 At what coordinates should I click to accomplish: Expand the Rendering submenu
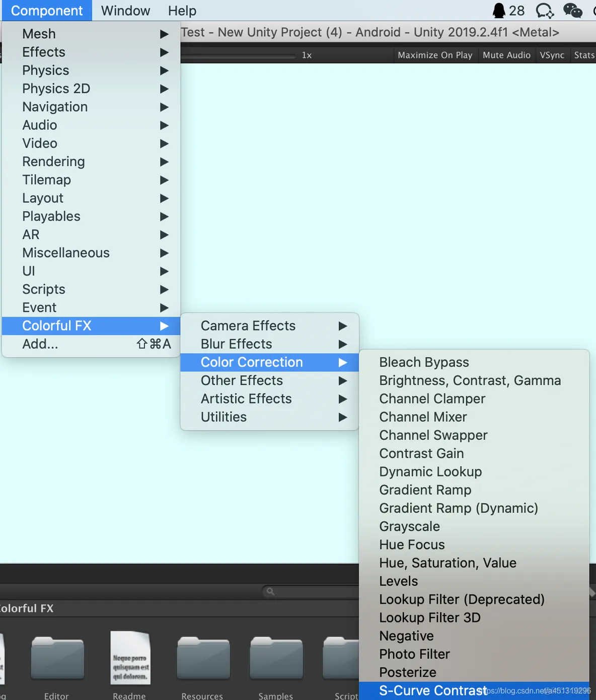[91, 161]
